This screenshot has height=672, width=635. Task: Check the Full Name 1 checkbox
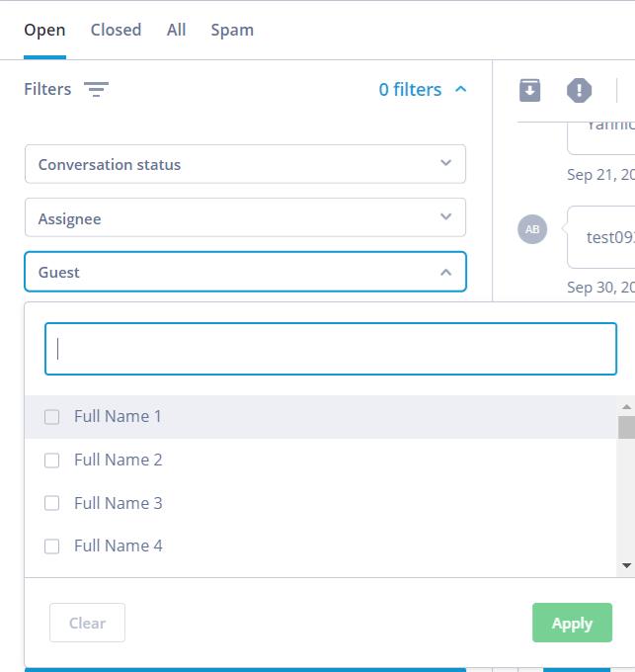tap(52, 417)
